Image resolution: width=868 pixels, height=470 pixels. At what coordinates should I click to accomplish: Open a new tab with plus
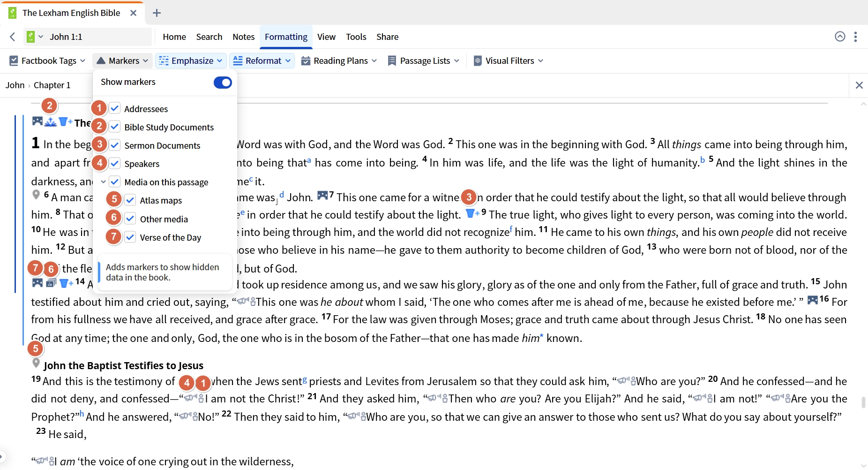coord(157,13)
